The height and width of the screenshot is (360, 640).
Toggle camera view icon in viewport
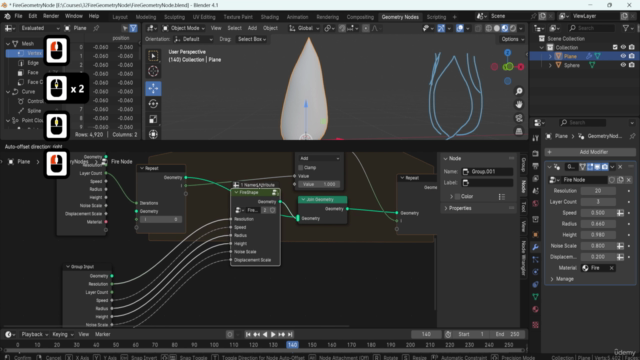click(519, 118)
